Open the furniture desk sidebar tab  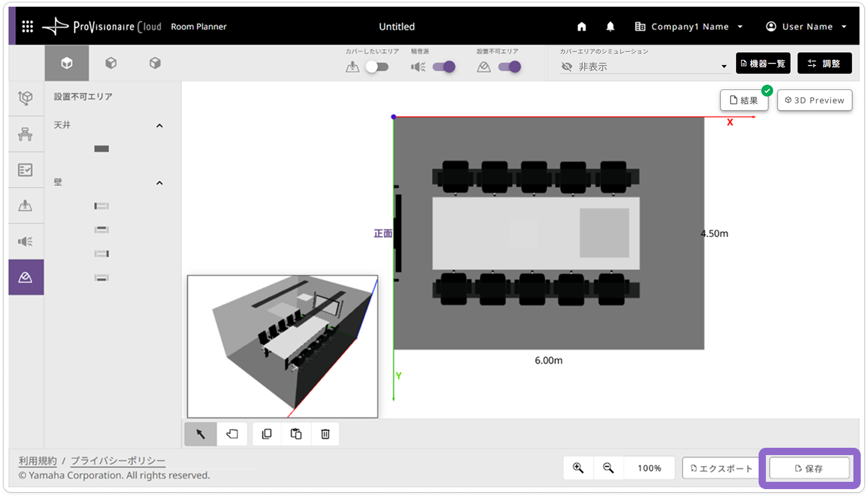pyautogui.click(x=26, y=134)
